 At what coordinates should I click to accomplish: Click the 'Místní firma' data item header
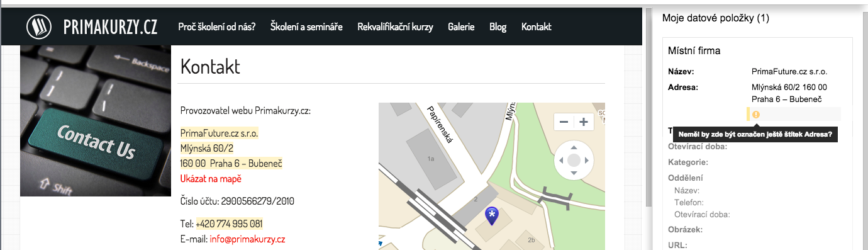click(694, 51)
